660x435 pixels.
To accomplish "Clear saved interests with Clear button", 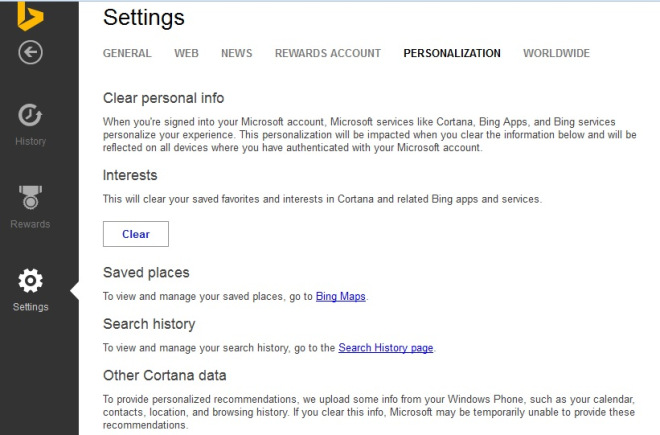I will (x=136, y=234).
